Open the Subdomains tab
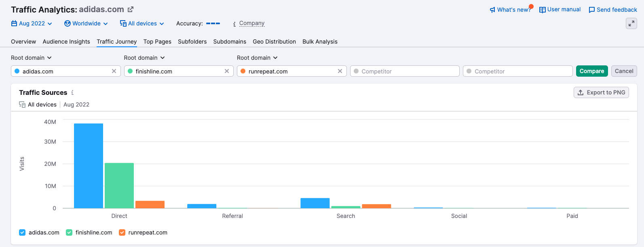Screen dimensions: 644x247 pyautogui.click(x=230, y=42)
